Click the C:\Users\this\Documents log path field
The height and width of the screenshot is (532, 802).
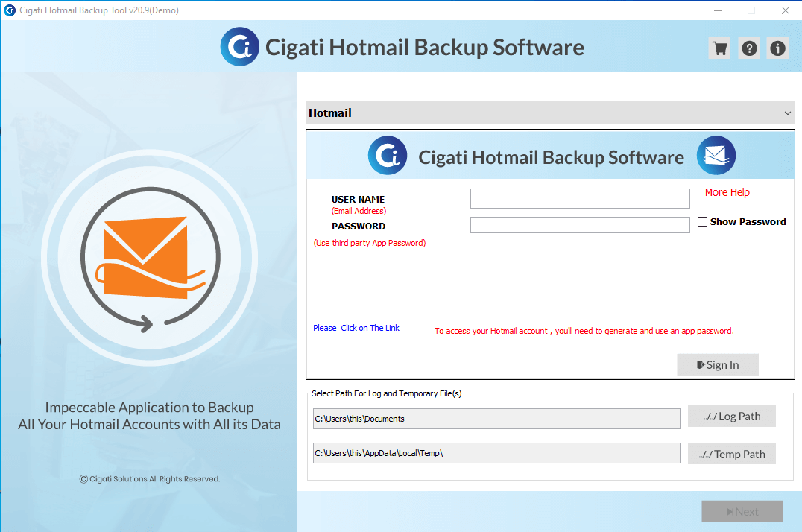click(x=496, y=419)
